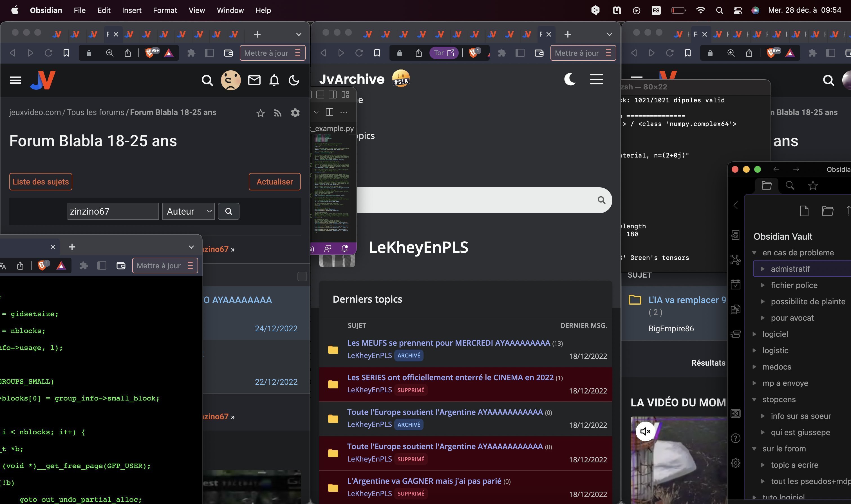Open private messages envelope on jeuxvideo.com
The image size is (851, 504).
(254, 80)
